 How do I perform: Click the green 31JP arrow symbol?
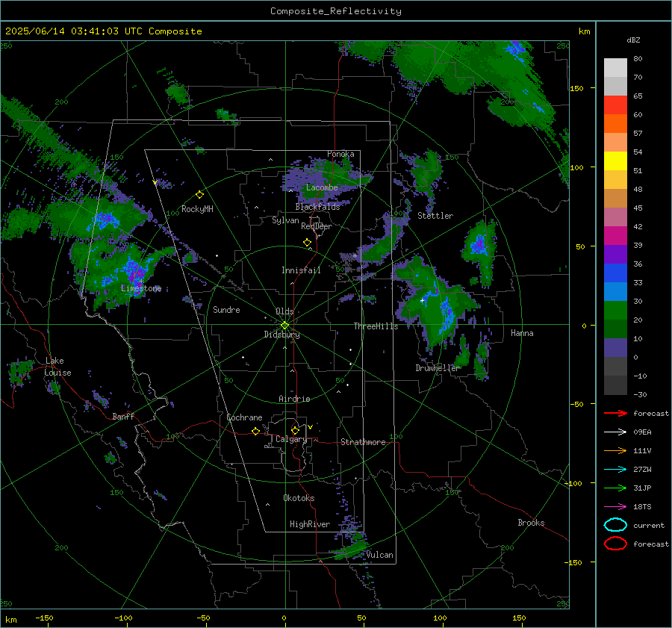(x=615, y=488)
